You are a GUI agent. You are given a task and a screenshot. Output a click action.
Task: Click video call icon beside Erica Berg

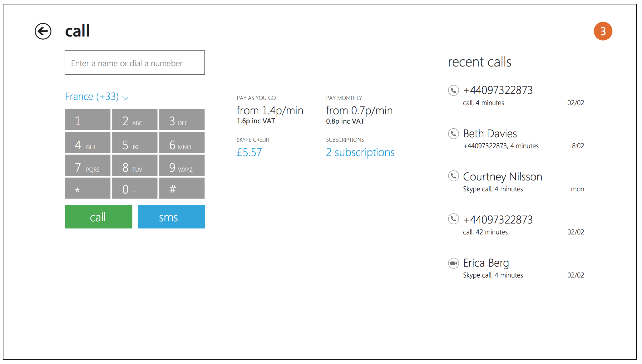coord(453,263)
